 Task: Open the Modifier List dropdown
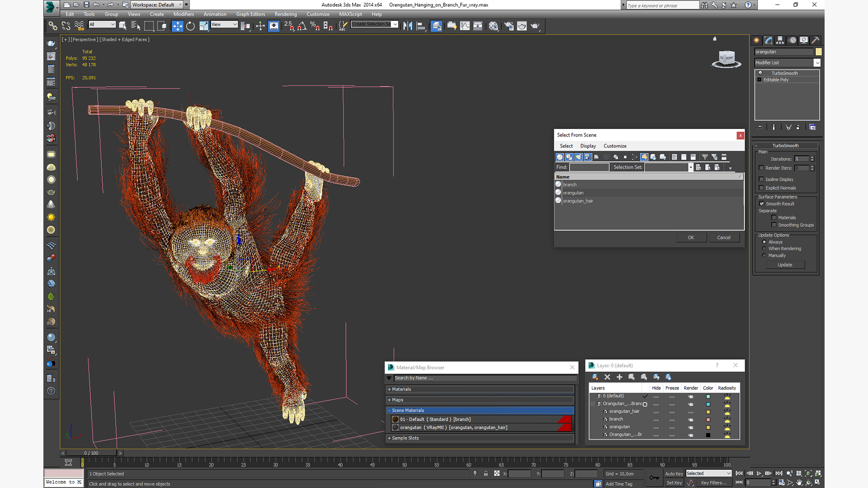pyautogui.click(x=787, y=62)
